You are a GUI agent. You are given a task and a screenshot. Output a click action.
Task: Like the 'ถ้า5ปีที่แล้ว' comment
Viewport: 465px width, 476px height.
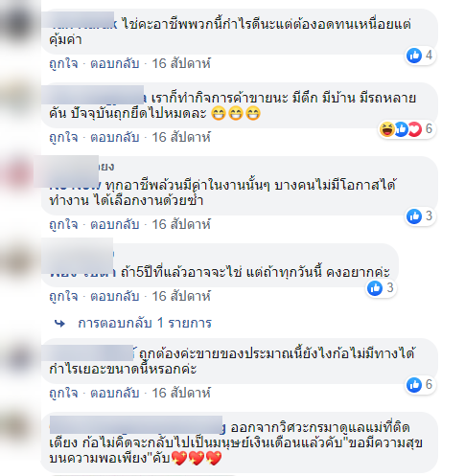pyautogui.click(x=63, y=296)
